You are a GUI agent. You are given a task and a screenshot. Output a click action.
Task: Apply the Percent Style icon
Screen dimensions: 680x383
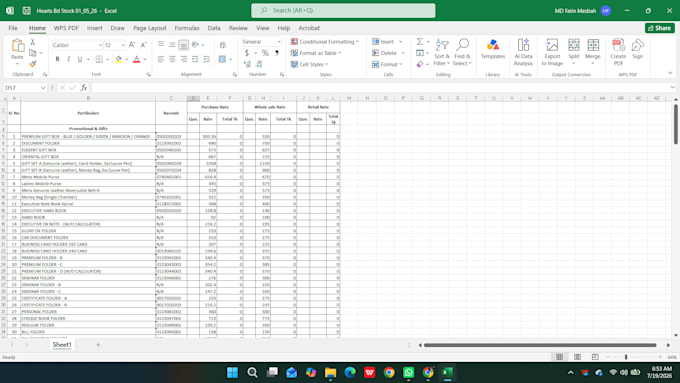pyautogui.click(x=265, y=53)
